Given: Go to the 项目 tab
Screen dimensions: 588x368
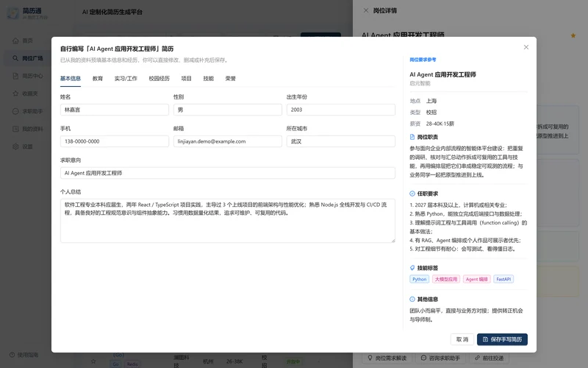Looking at the screenshot, I should (187, 79).
